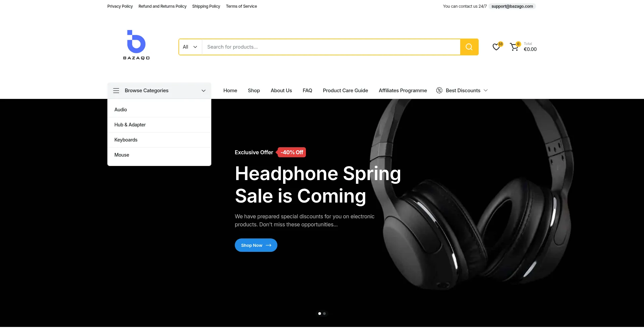
Task: Switch to the second carousel slide dot
Action: click(324, 314)
